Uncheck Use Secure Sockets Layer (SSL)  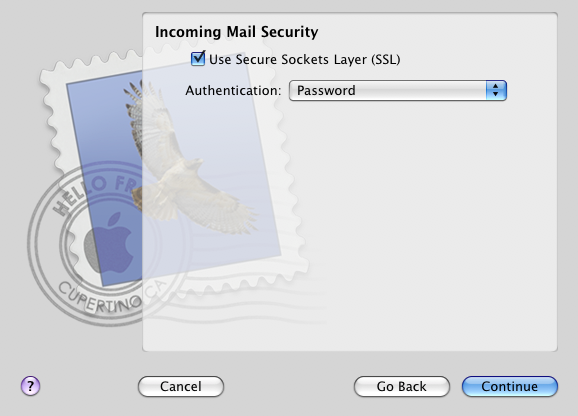pyautogui.click(x=198, y=59)
